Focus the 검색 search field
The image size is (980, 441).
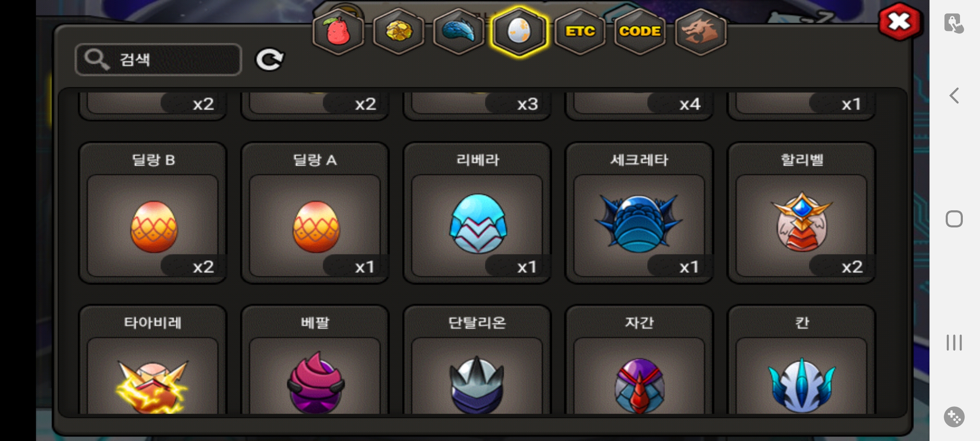tap(158, 60)
